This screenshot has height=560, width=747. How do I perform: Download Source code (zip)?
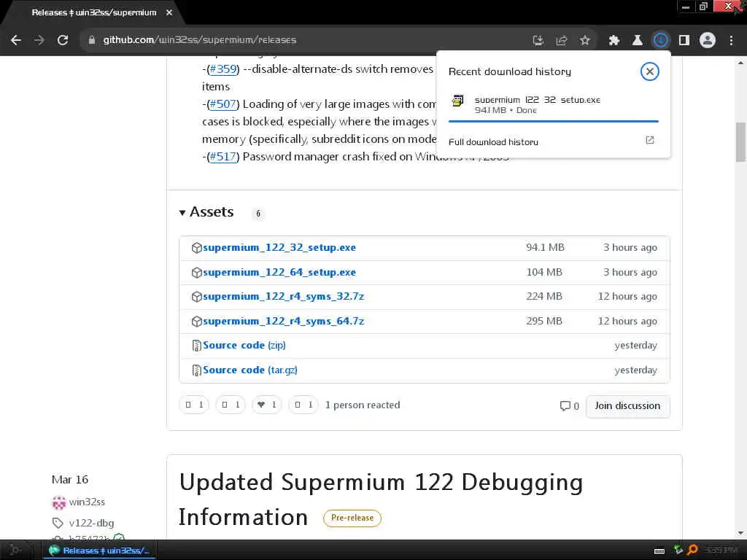tap(244, 345)
